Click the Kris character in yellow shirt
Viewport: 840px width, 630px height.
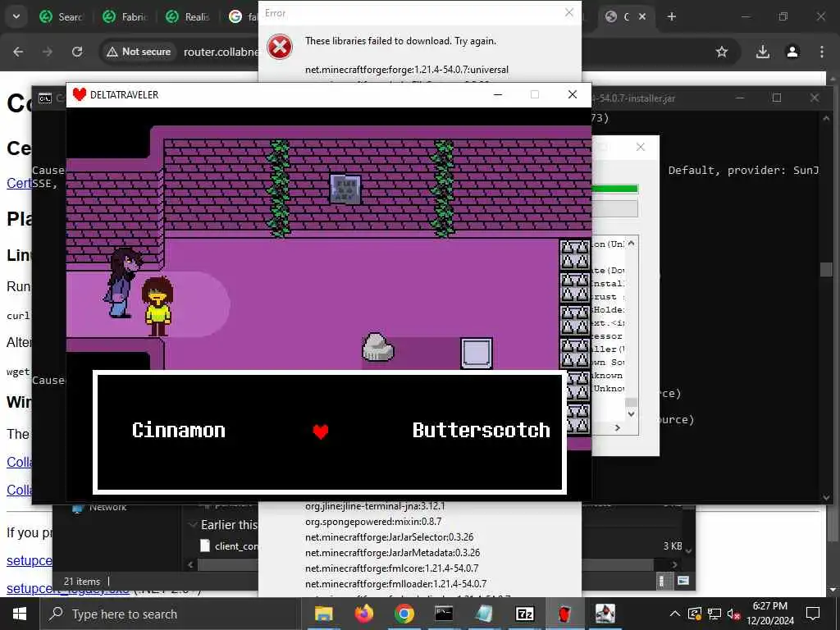(157, 306)
